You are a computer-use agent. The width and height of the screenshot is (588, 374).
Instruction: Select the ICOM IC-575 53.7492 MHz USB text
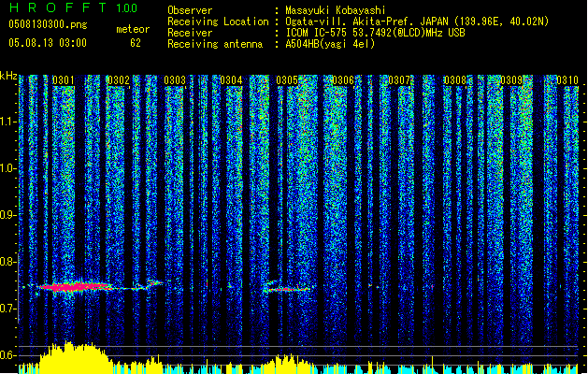click(x=375, y=33)
